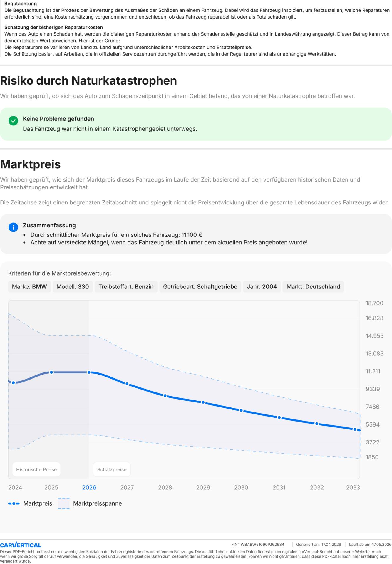Click the FIN number in the footer
The width and height of the screenshot is (392, 564).
coord(262,544)
